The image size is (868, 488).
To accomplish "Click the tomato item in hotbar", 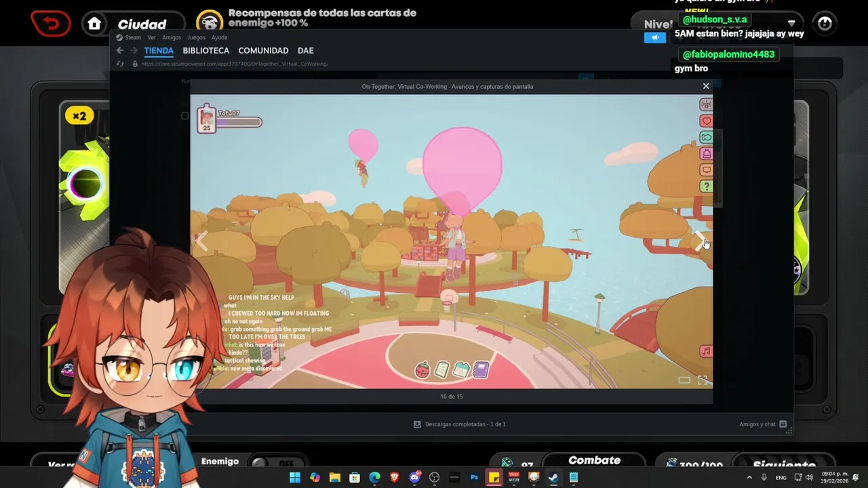I will point(422,369).
